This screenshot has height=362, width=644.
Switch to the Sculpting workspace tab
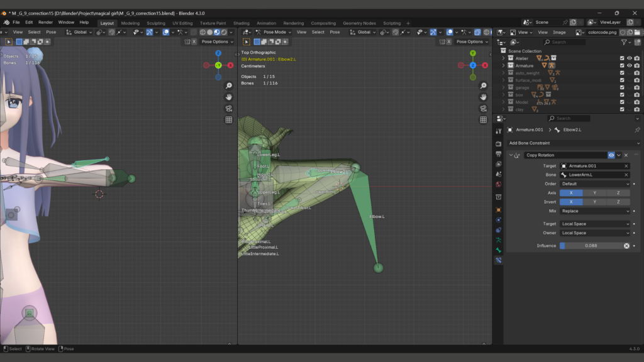tap(155, 23)
